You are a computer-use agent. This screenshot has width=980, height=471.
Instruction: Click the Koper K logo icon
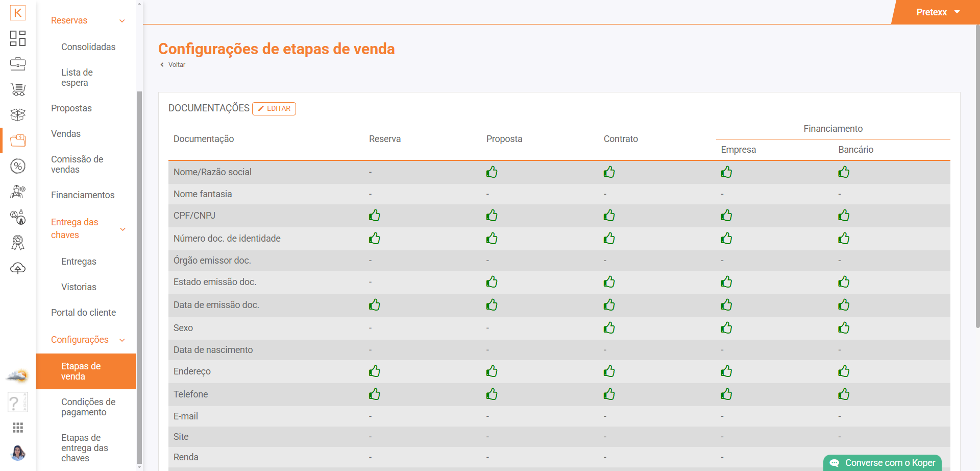pos(18,13)
